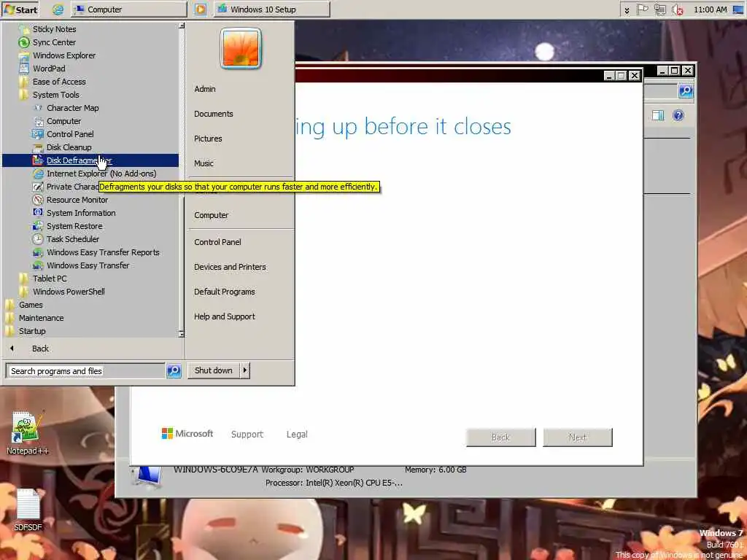
Task: Click volume icon in system tray
Action: coord(678,9)
